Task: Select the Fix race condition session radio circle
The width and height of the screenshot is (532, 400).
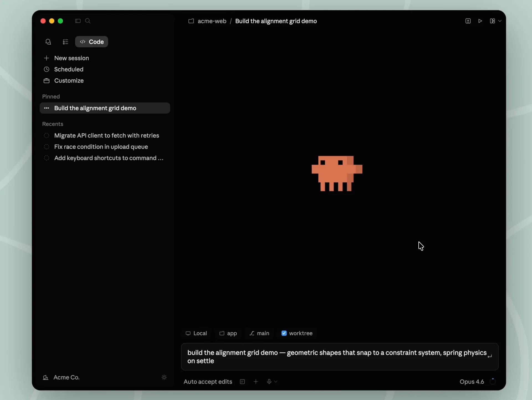Action: click(47, 147)
